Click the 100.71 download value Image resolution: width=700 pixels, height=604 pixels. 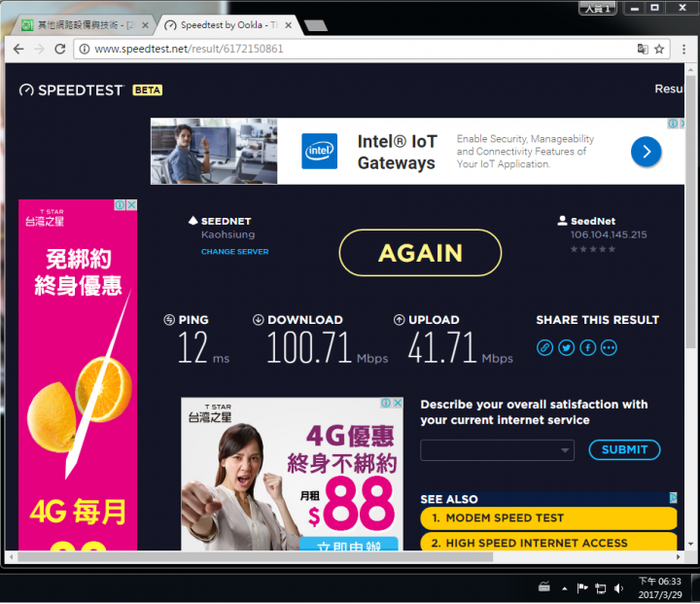coord(309,347)
